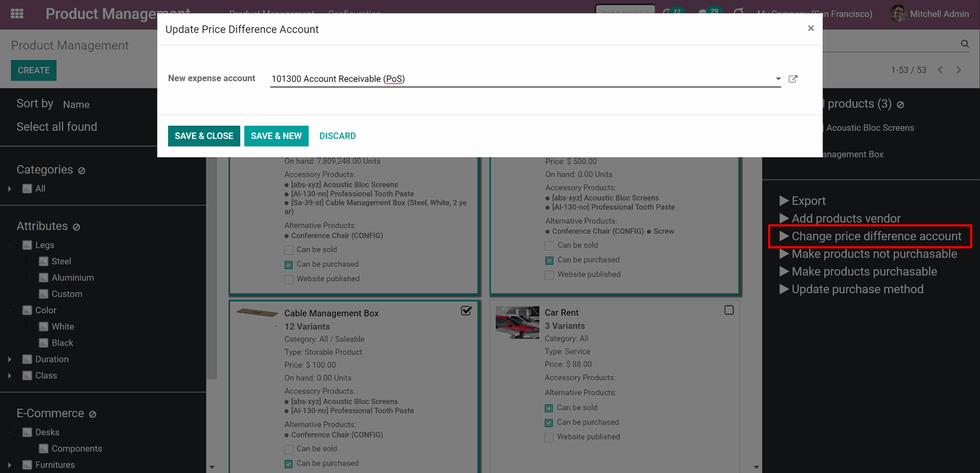The width and height of the screenshot is (980, 473).
Task: Toggle Car Rent Website published checkbox
Action: (x=548, y=437)
